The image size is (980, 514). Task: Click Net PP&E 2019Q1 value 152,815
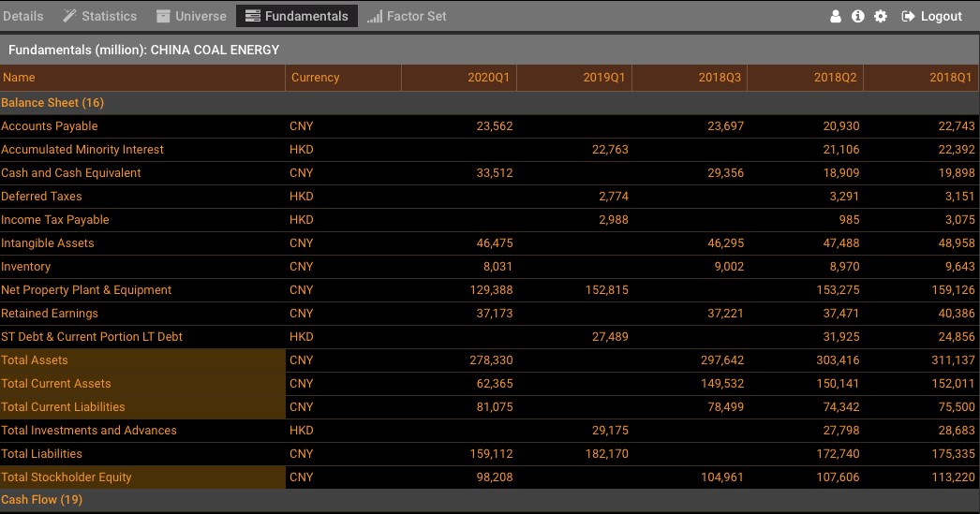pyautogui.click(x=607, y=290)
